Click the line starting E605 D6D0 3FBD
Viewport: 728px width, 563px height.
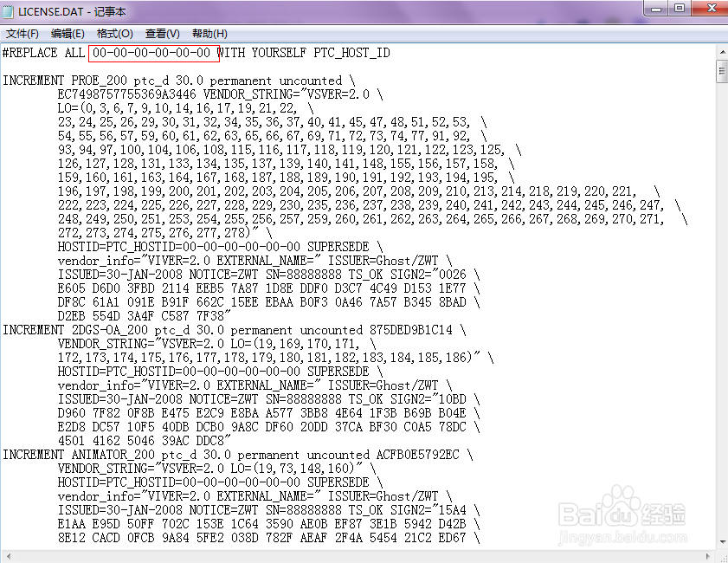tap(268, 288)
